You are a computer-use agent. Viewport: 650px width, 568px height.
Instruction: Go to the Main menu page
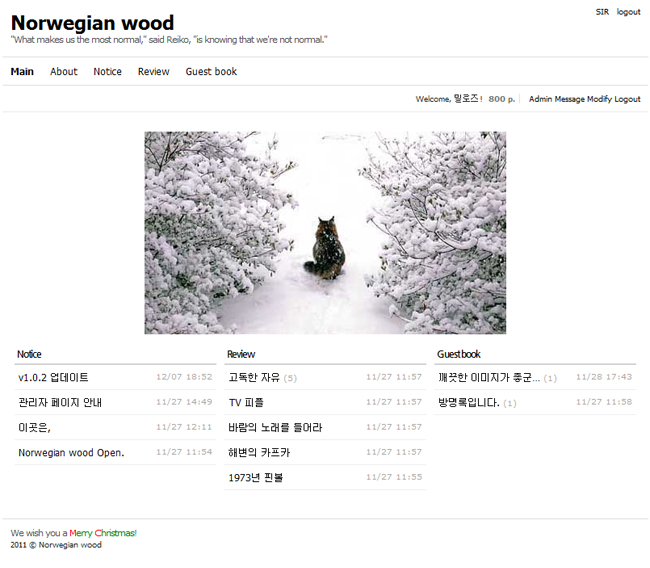pyautogui.click(x=22, y=72)
